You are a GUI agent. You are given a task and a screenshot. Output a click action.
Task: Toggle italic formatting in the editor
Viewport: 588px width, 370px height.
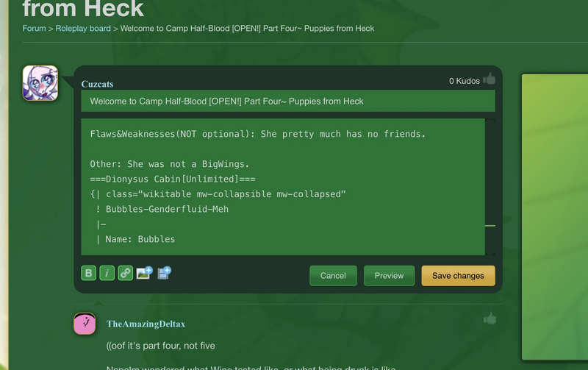[107, 273]
